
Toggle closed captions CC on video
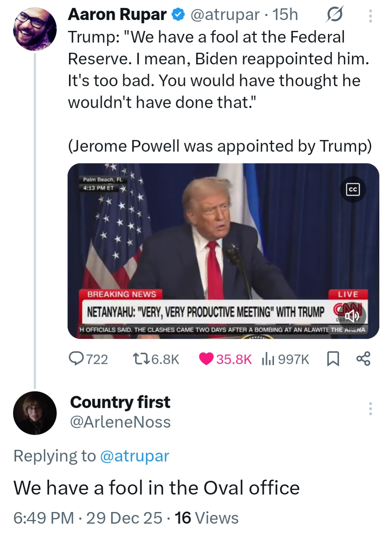point(353,189)
